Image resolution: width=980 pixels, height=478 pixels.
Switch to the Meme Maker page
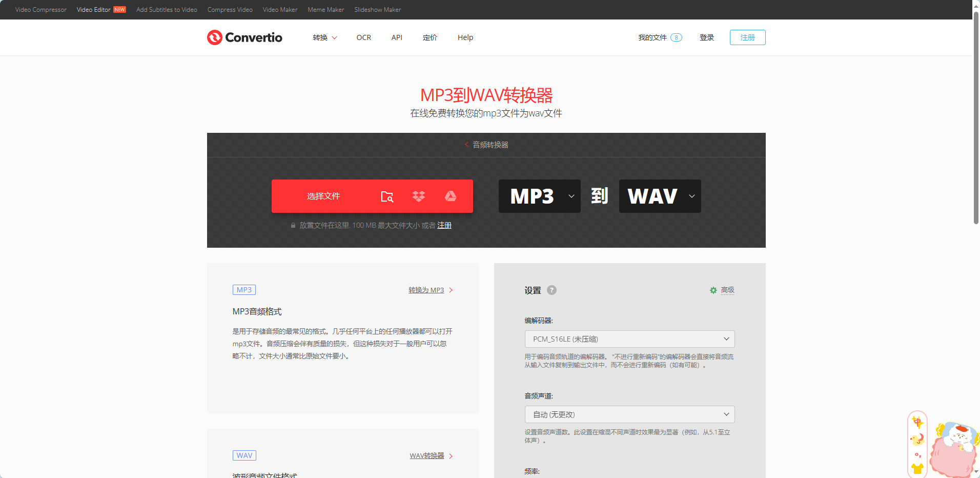click(x=325, y=9)
